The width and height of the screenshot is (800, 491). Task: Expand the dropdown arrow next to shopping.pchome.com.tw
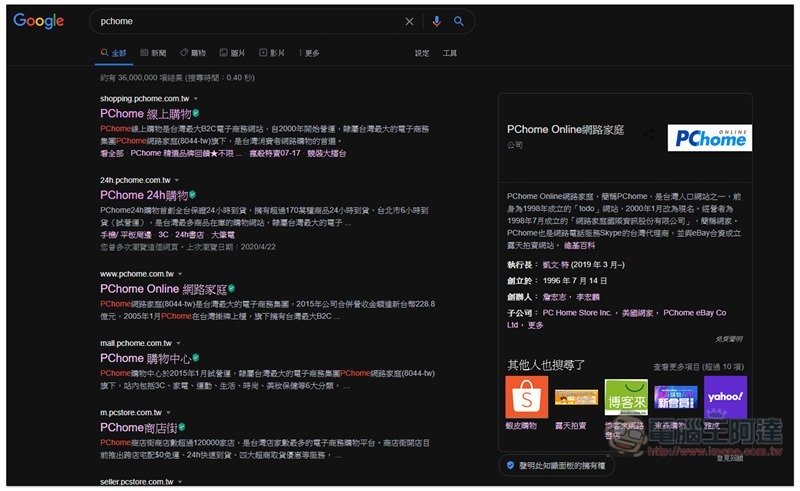coord(194,99)
